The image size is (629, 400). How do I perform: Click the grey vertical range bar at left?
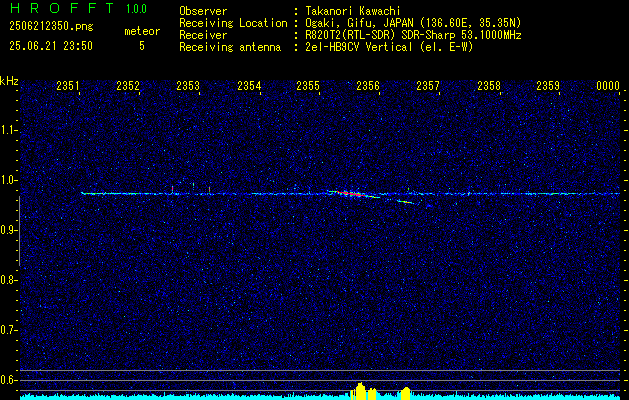pos(19,231)
